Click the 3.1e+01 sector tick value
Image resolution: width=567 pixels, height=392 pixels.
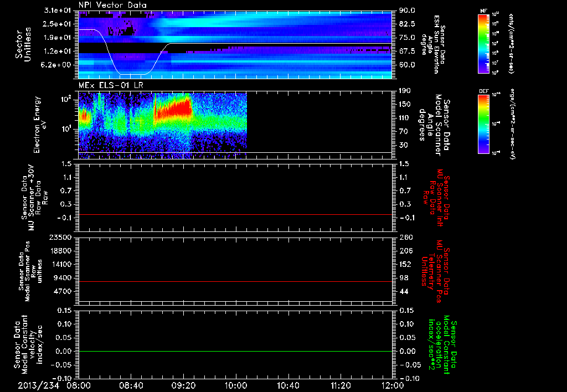pyautogui.click(x=58, y=11)
